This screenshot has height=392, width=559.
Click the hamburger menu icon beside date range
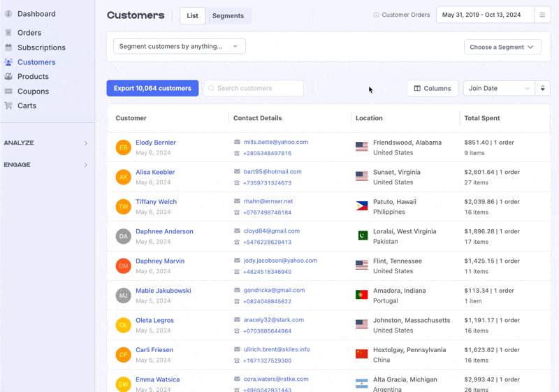(x=542, y=15)
